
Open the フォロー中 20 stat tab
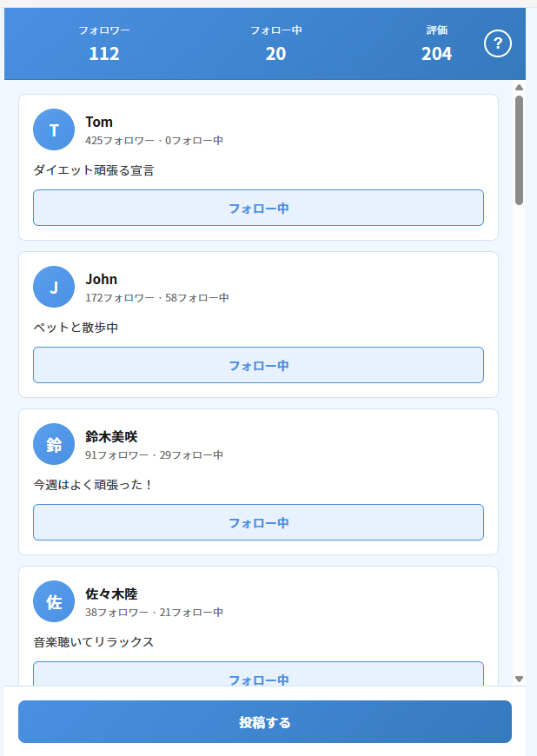pyautogui.click(x=275, y=43)
